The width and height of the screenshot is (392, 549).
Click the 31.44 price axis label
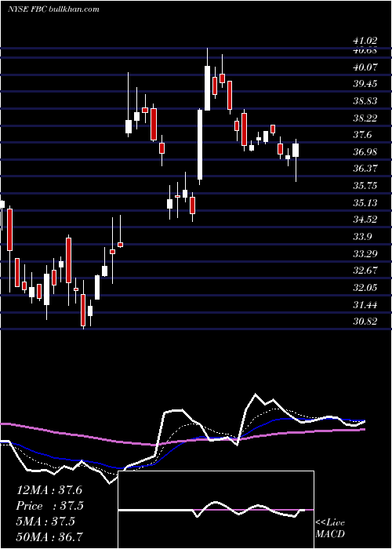point(365,305)
